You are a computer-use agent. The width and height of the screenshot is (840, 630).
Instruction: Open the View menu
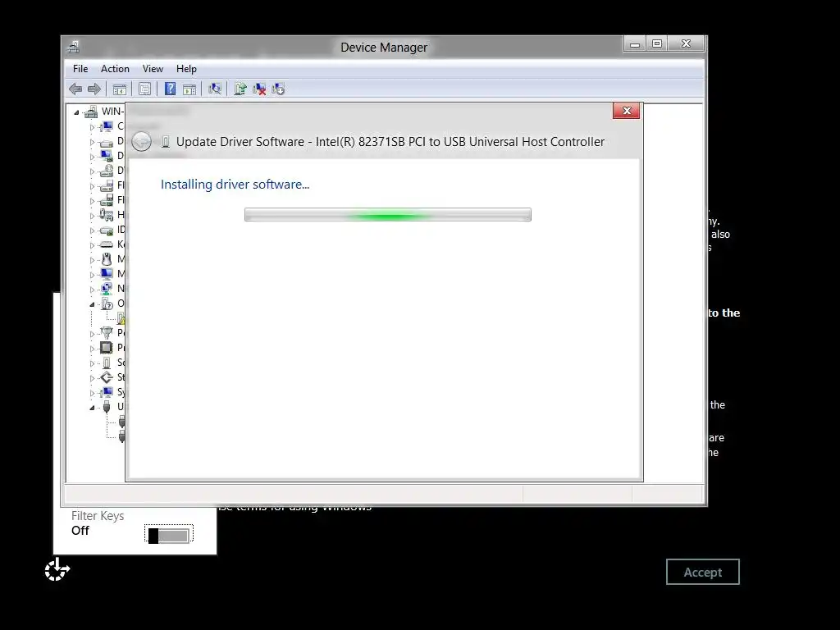tap(153, 69)
